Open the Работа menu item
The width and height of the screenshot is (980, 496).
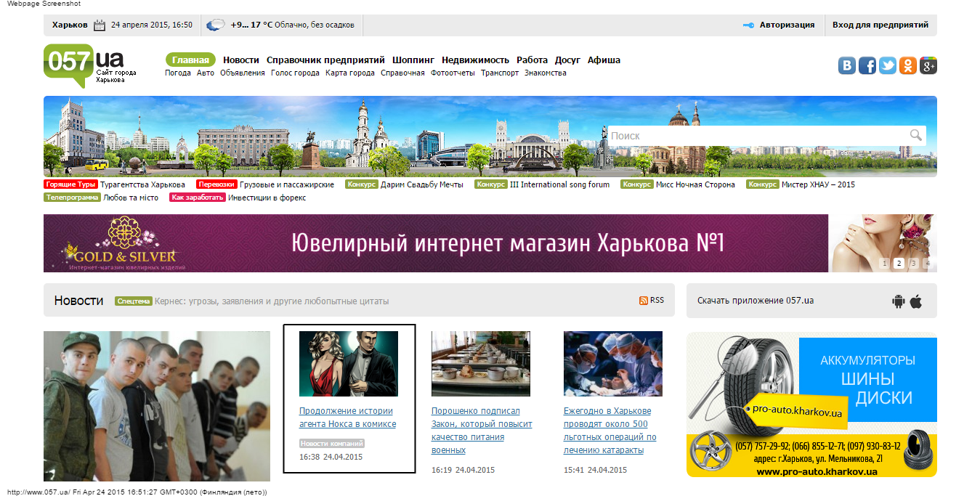pos(532,60)
